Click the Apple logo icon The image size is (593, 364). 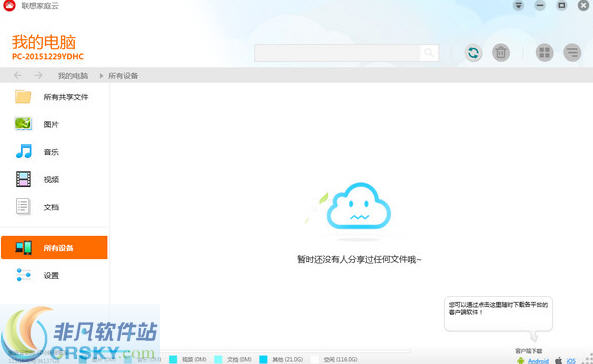[558, 361]
